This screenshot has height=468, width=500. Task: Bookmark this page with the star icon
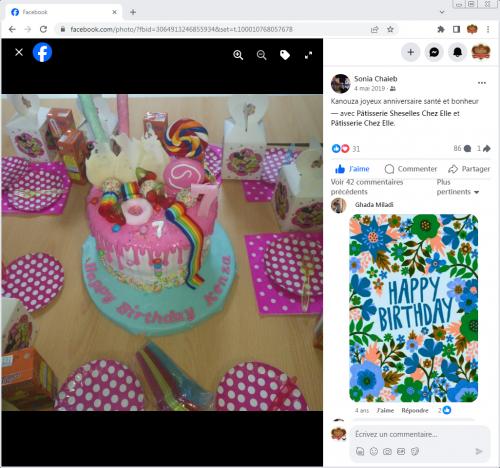pos(390,29)
